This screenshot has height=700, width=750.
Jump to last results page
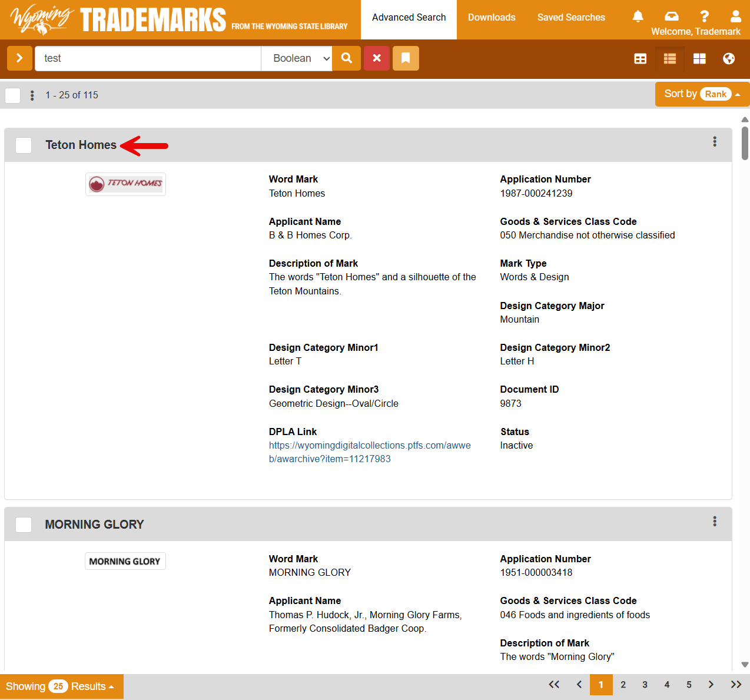point(736,685)
